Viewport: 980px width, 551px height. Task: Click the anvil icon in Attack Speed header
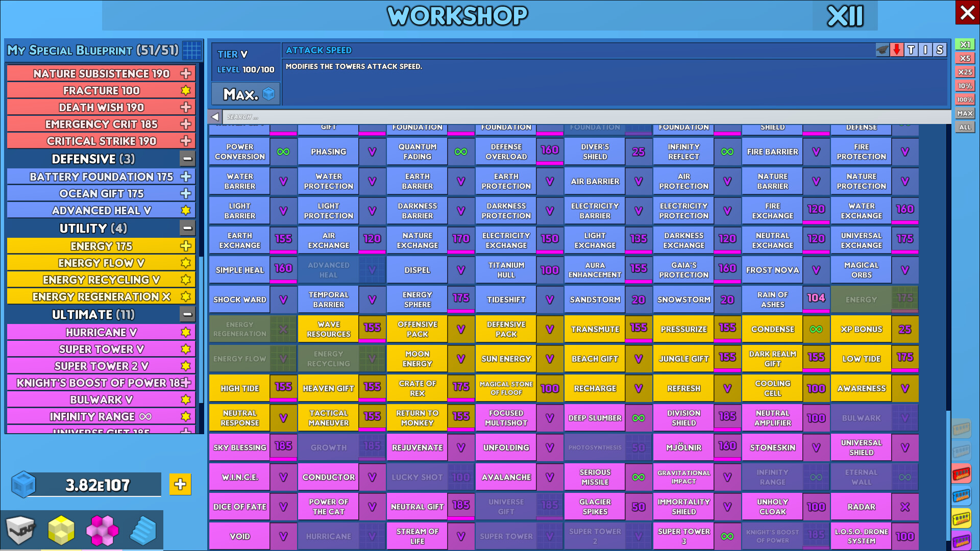click(x=882, y=50)
